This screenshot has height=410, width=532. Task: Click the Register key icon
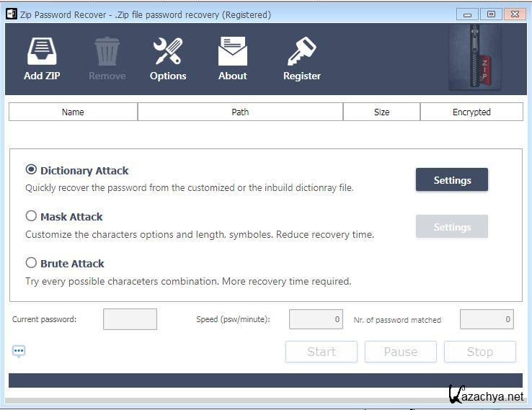(x=301, y=52)
